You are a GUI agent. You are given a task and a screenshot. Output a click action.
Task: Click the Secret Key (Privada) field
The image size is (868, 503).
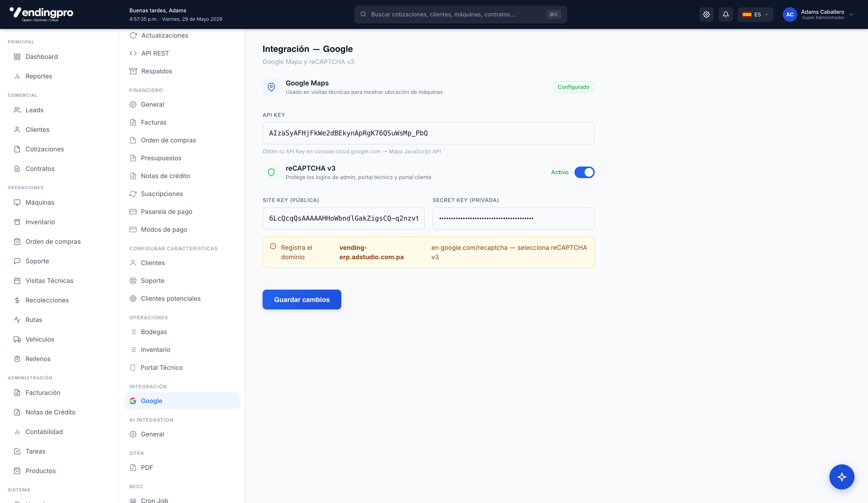point(514,218)
